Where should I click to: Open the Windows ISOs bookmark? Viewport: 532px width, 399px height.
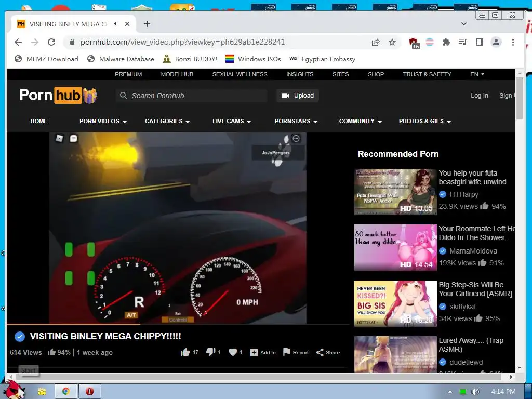click(253, 59)
